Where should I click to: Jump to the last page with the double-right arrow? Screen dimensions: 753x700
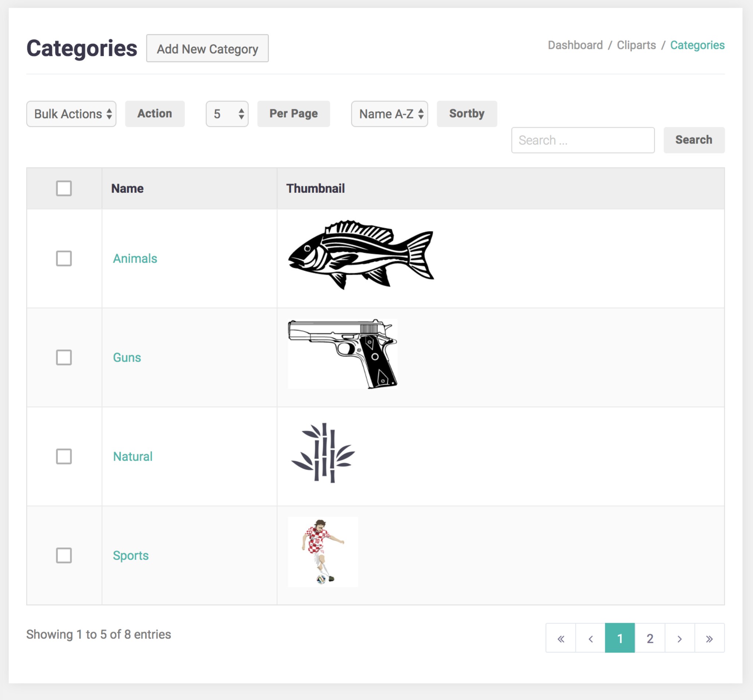[x=710, y=639]
